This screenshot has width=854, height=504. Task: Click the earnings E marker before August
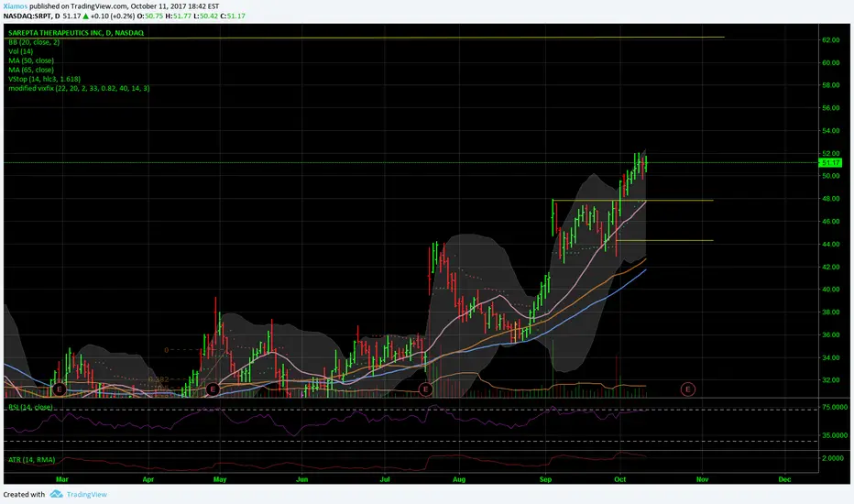coord(425,389)
